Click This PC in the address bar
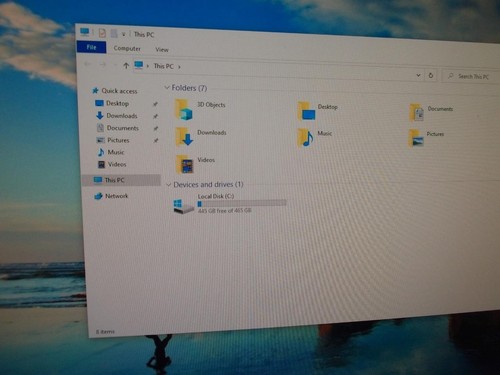The height and width of the screenshot is (375, 500). [163, 66]
